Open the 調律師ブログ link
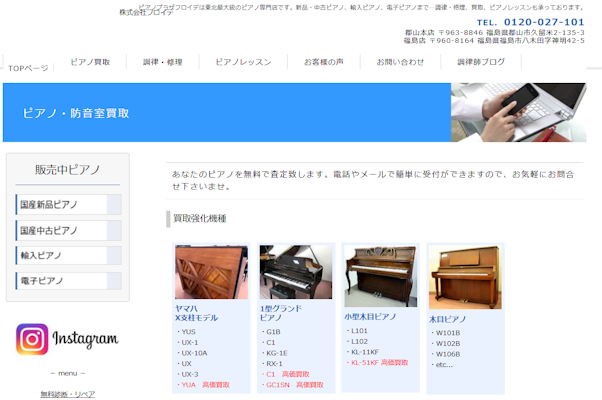This screenshot has height=400, width=602. tap(481, 62)
